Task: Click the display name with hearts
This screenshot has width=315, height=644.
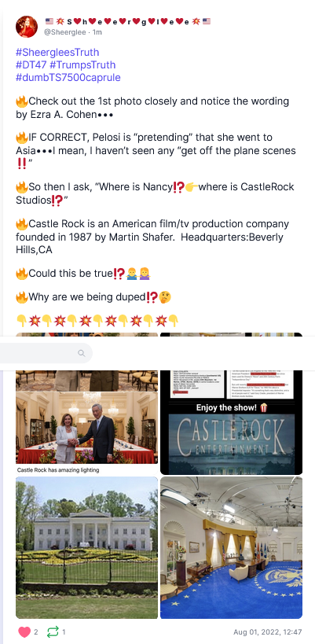Action: pyautogui.click(x=127, y=21)
